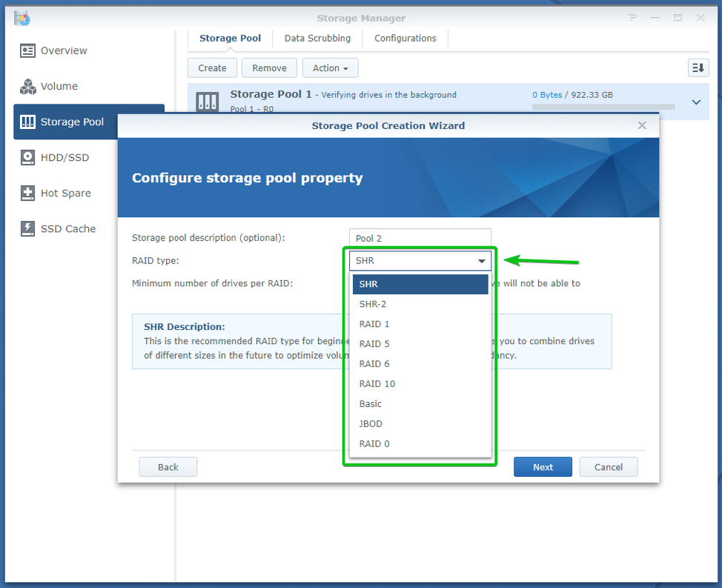Click the SSD Cache lightning icon
The image size is (722, 588).
pos(28,228)
